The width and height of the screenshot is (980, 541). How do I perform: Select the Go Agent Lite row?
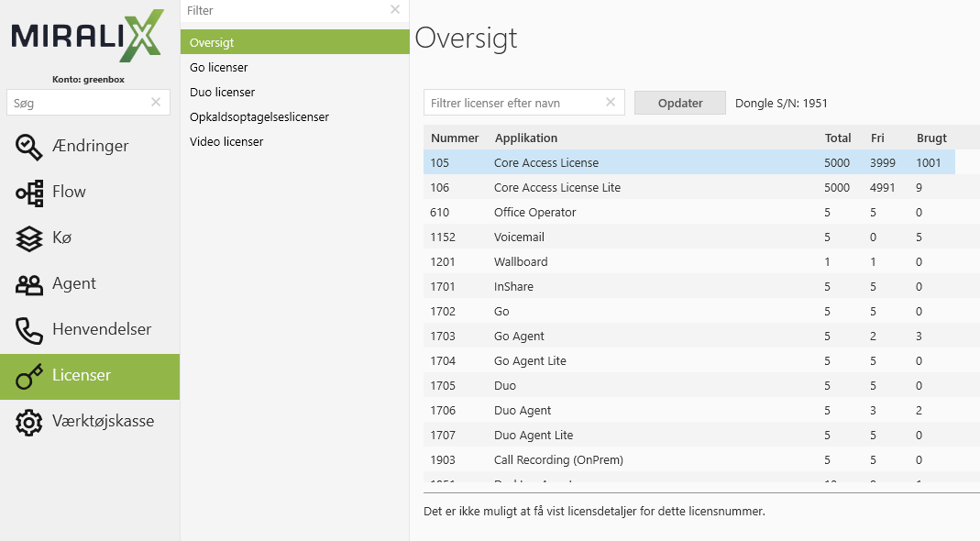tap(688, 361)
